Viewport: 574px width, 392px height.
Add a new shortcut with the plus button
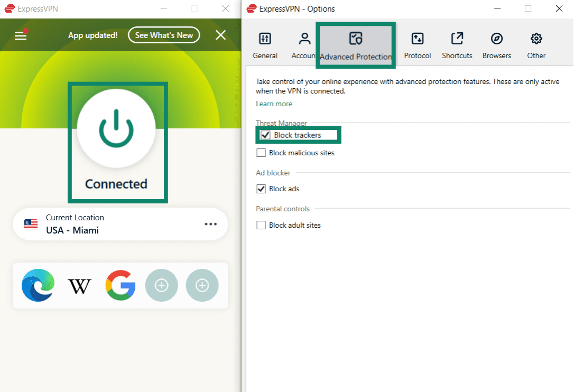click(162, 285)
